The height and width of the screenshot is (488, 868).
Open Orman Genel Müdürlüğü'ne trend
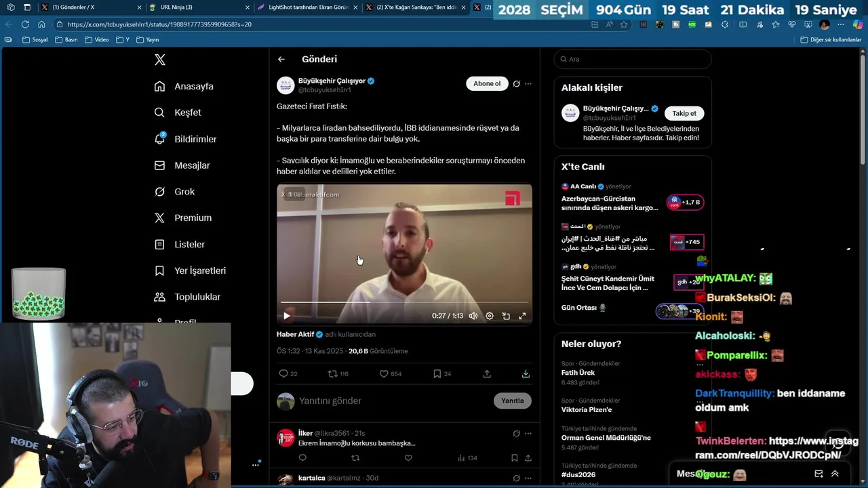pos(607,438)
